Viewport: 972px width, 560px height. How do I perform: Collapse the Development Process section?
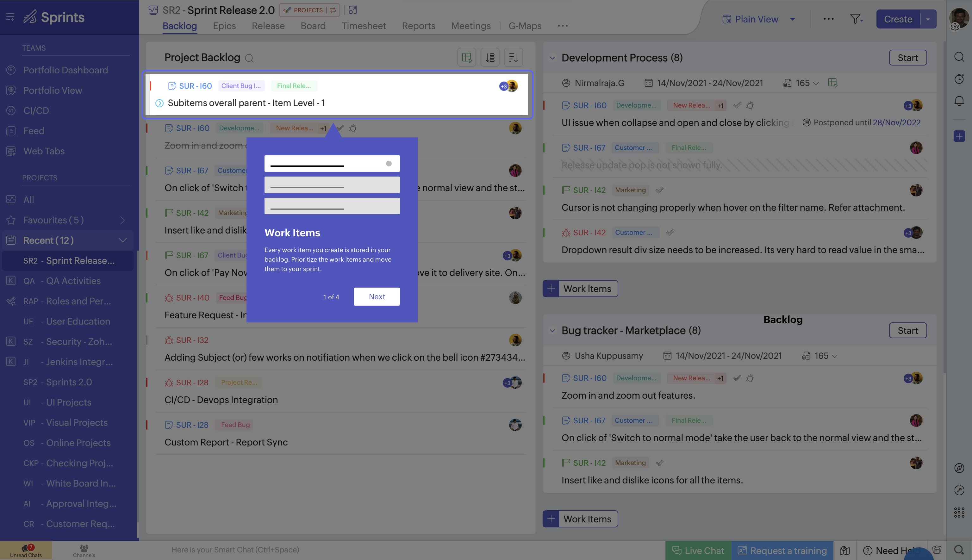553,58
